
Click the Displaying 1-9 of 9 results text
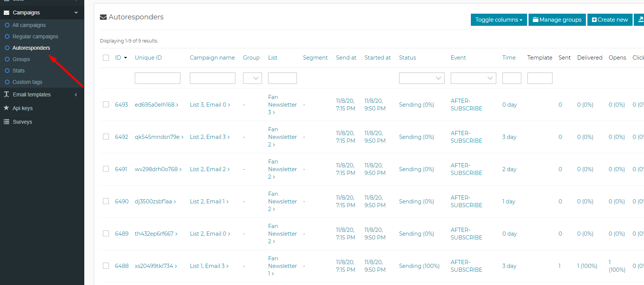click(129, 41)
